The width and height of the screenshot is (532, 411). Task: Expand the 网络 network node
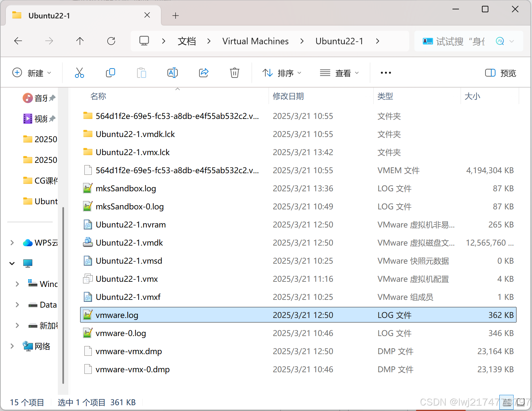(x=12, y=346)
